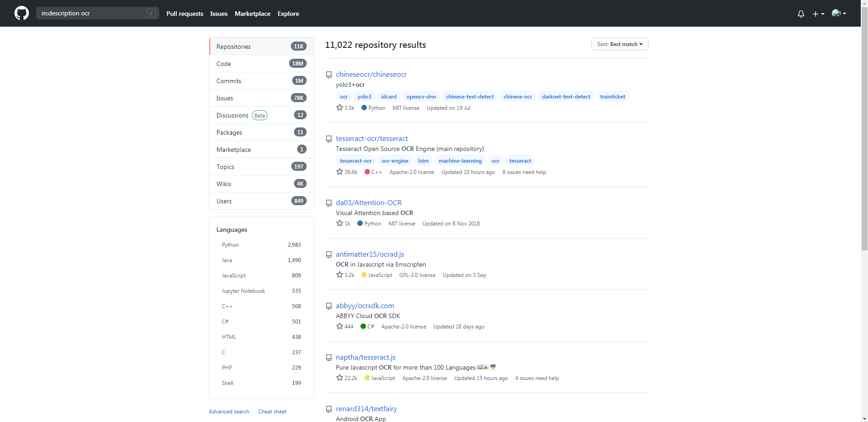Open the tesseract-ocr/tesseract repository
Viewport: 868px width, 422px height.
point(372,139)
